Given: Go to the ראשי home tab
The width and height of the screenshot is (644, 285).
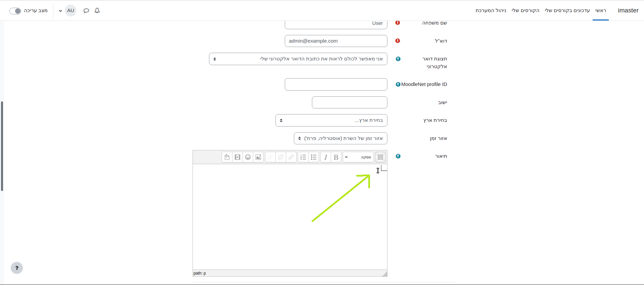Looking at the screenshot, I should tap(601, 10).
